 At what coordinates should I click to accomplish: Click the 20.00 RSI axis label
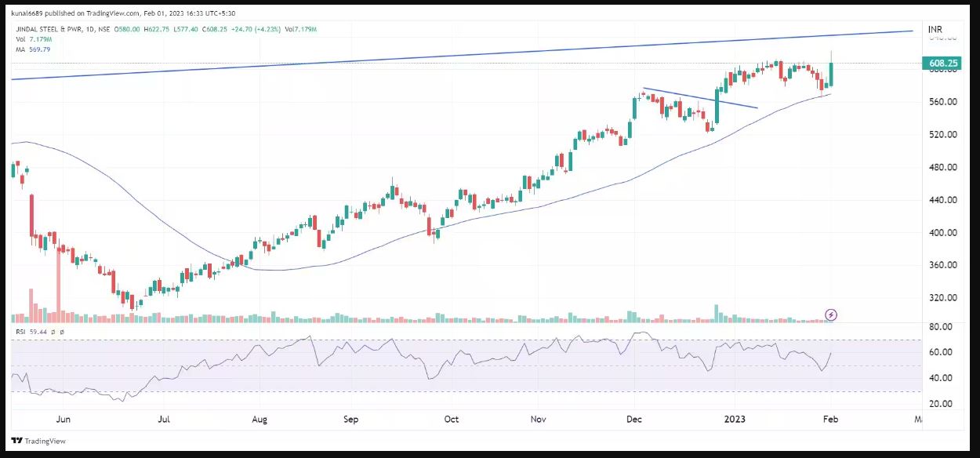point(941,404)
